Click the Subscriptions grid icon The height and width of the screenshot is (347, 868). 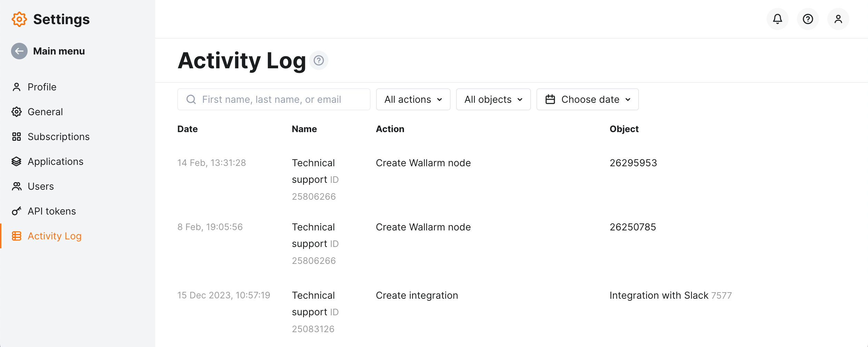click(16, 137)
